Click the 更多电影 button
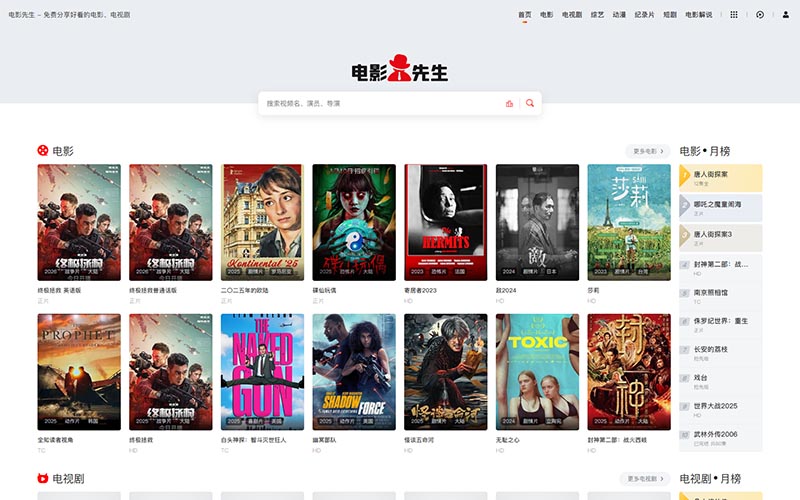Screen dimensions: 800x500 (648, 151)
